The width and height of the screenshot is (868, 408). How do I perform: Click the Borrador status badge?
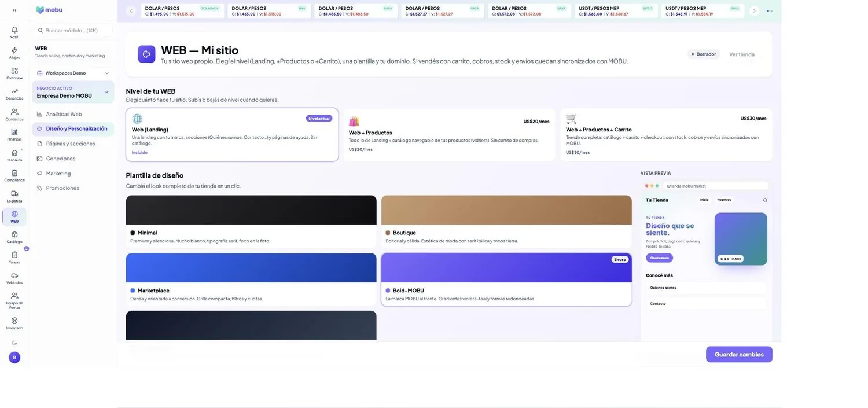704,54
